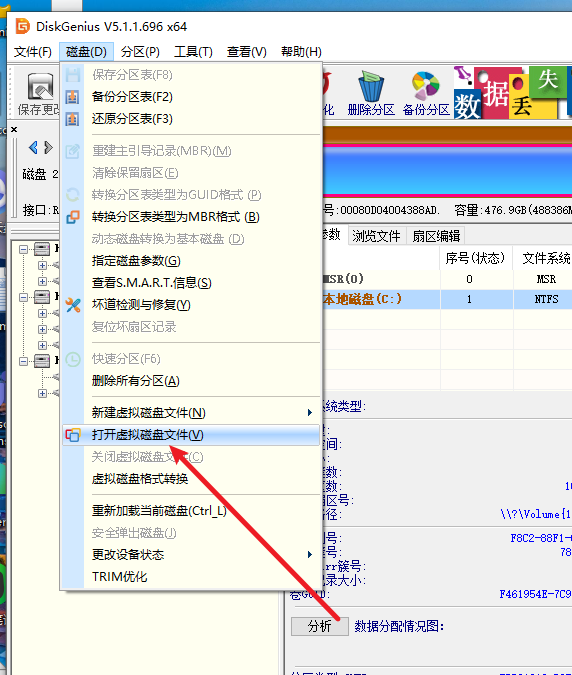
Task: Click the 分析 button
Action: coord(320,626)
